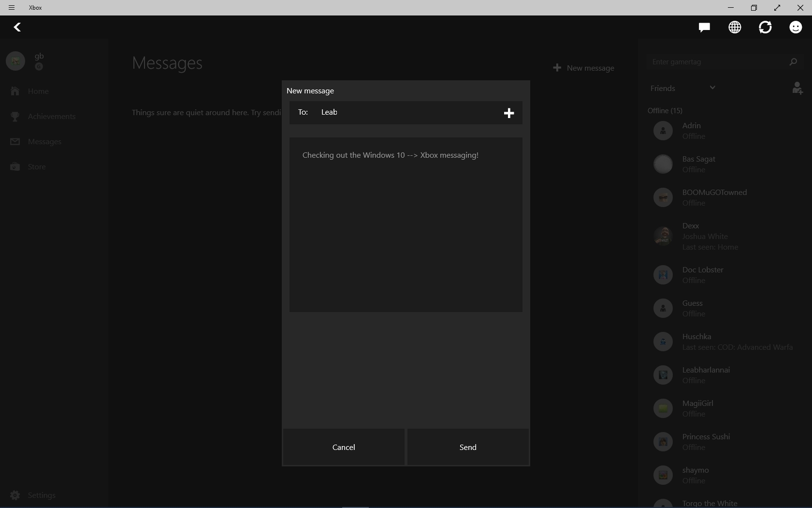Click Huschka's avatar picture
812x508 pixels.
click(x=663, y=342)
